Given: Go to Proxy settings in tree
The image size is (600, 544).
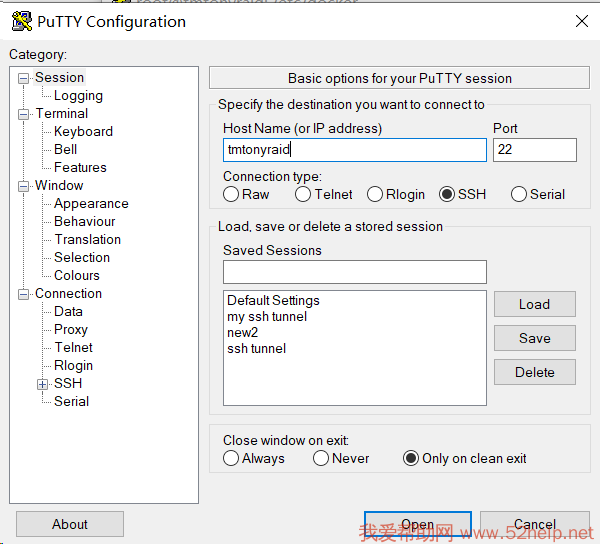Looking at the screenshot, I should click(x=71, y=330).
